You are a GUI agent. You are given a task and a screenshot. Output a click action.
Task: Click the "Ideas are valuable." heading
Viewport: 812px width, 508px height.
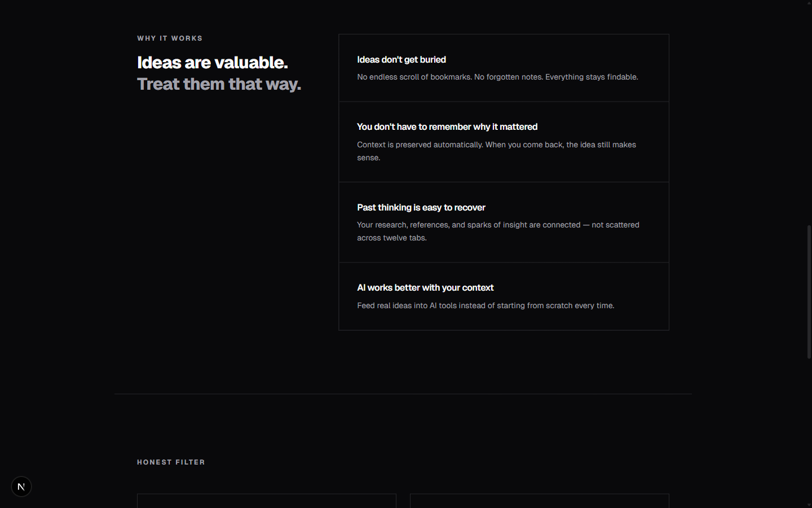click(x=213, y=63)
